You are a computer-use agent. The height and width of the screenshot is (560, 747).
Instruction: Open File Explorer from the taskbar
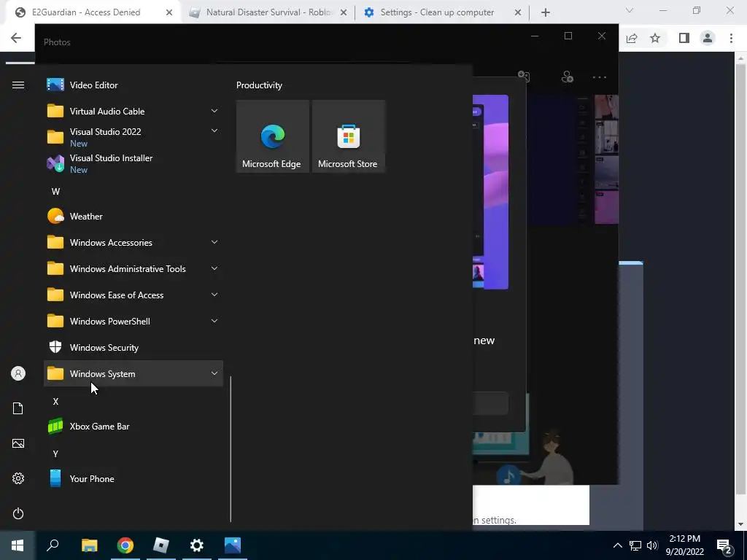(89, 545)
